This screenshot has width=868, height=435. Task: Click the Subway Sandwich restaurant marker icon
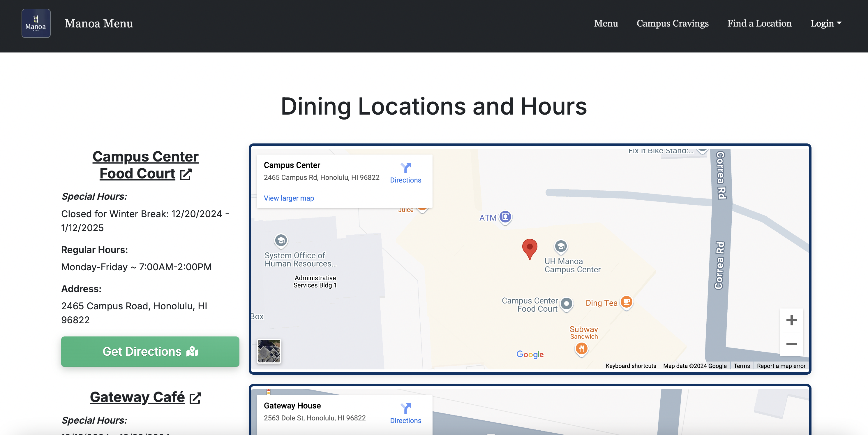point(581,348)
